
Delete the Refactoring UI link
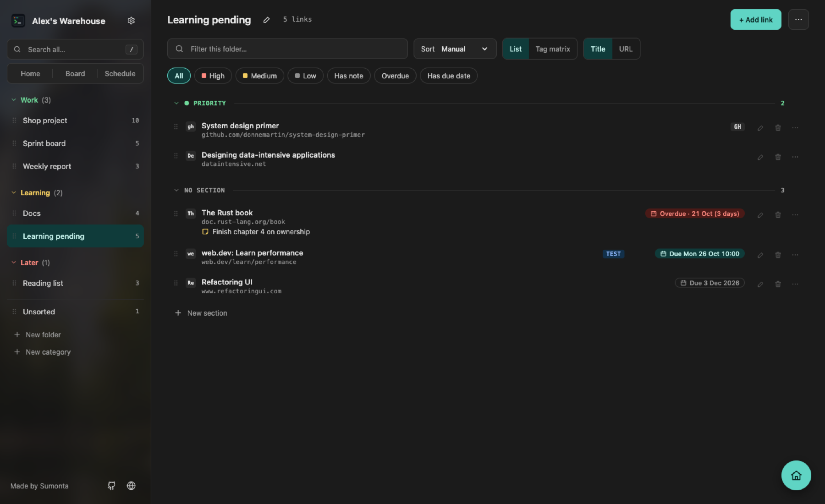tap(778, 284)
